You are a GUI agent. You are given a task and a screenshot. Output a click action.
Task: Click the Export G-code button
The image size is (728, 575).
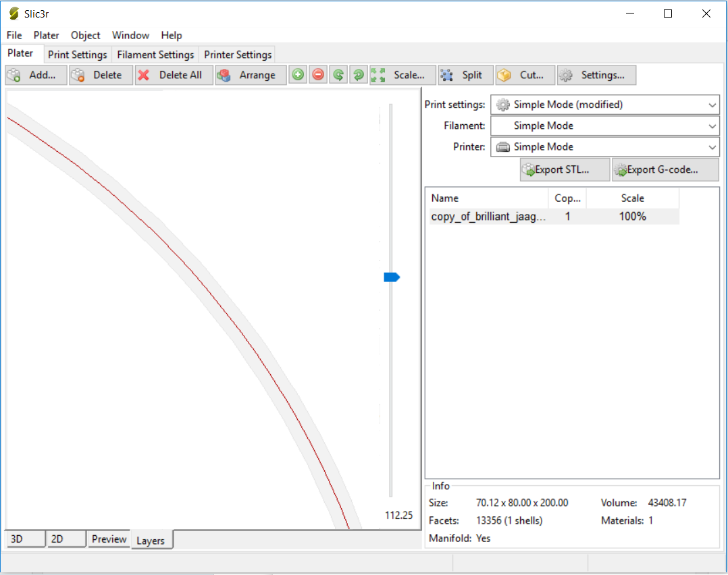pos(665,170)
